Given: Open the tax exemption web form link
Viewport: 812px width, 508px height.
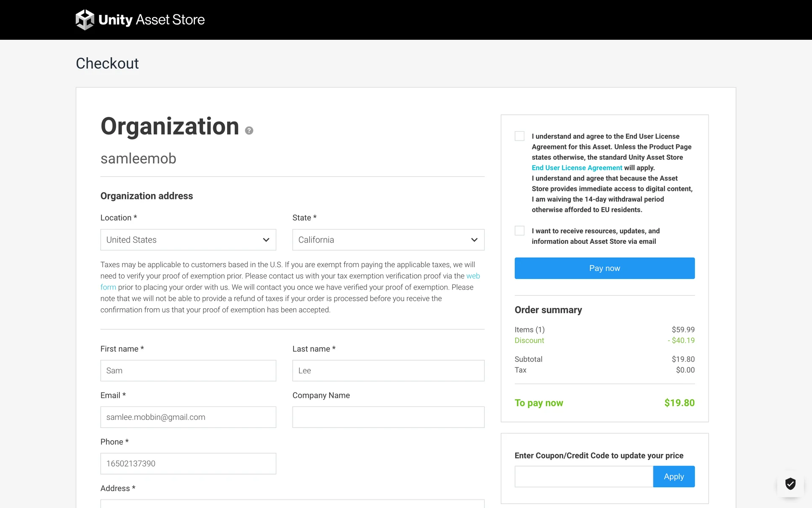Looking at the screenshot, I should [x=473, y=276].
